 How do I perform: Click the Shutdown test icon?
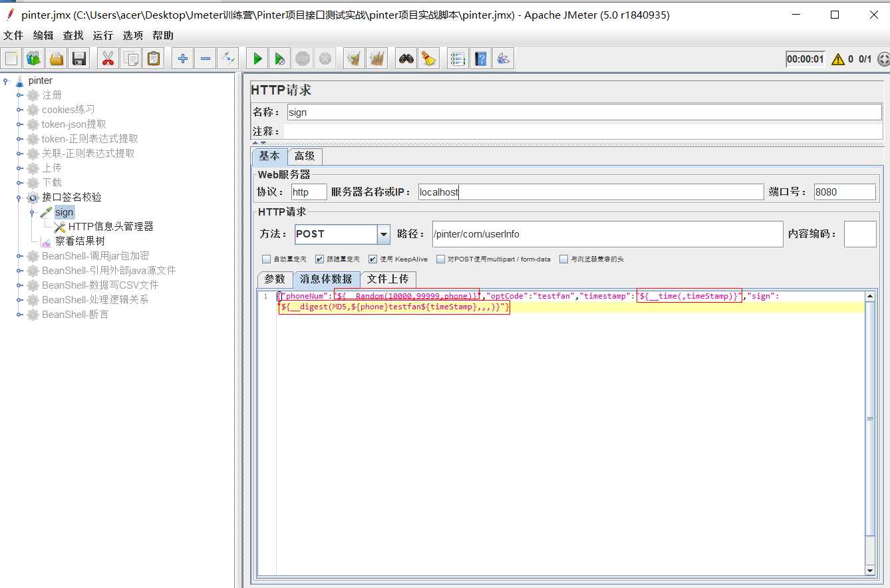tap(325, 59)
